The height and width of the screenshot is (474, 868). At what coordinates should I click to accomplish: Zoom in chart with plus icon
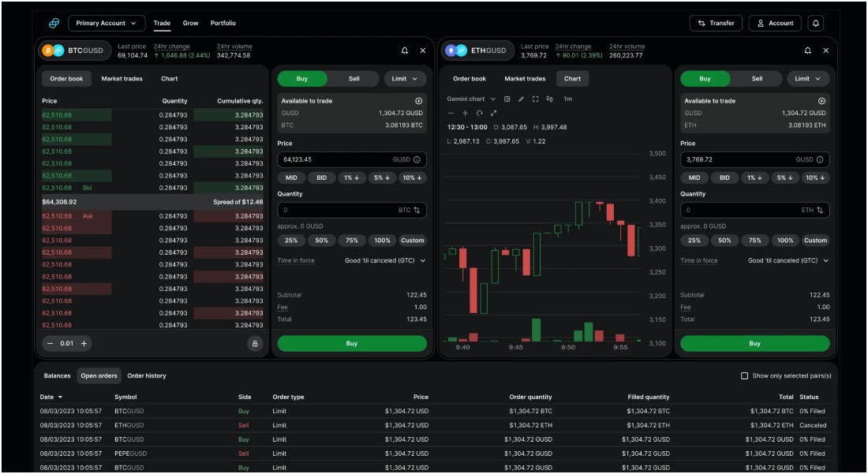[465, 113]
